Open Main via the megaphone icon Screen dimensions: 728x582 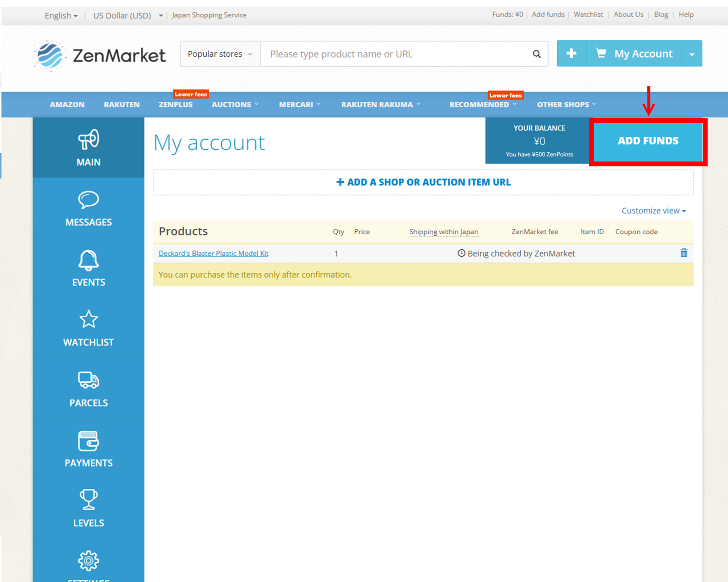88,140
